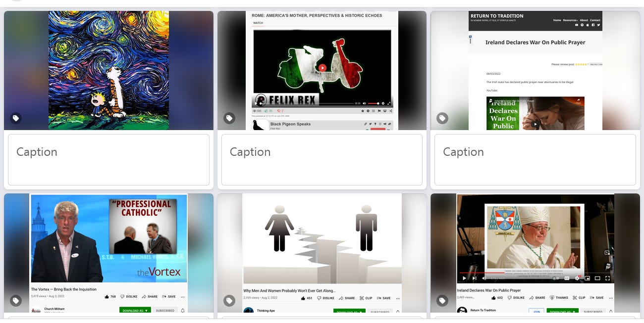Screen dimensions: 644x323
Task: Select the bishop in white mitre thumbnail
Action: click(535, 253)
